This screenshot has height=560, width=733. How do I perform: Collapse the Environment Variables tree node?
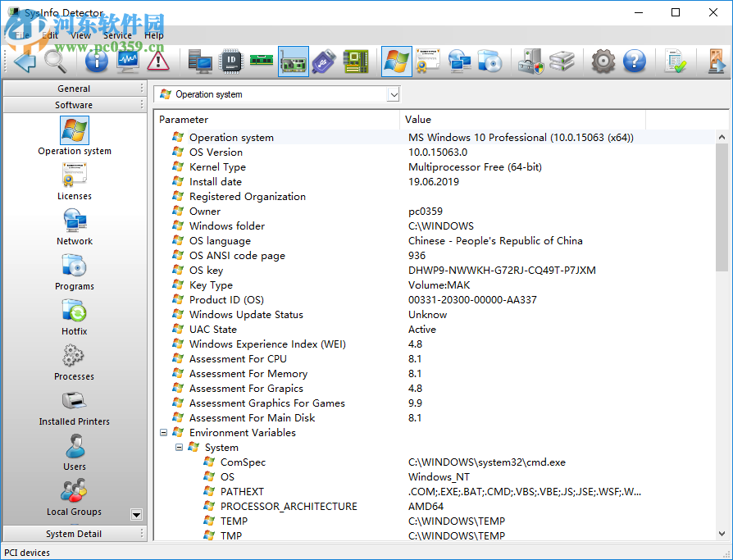click(x=163, y=432)
